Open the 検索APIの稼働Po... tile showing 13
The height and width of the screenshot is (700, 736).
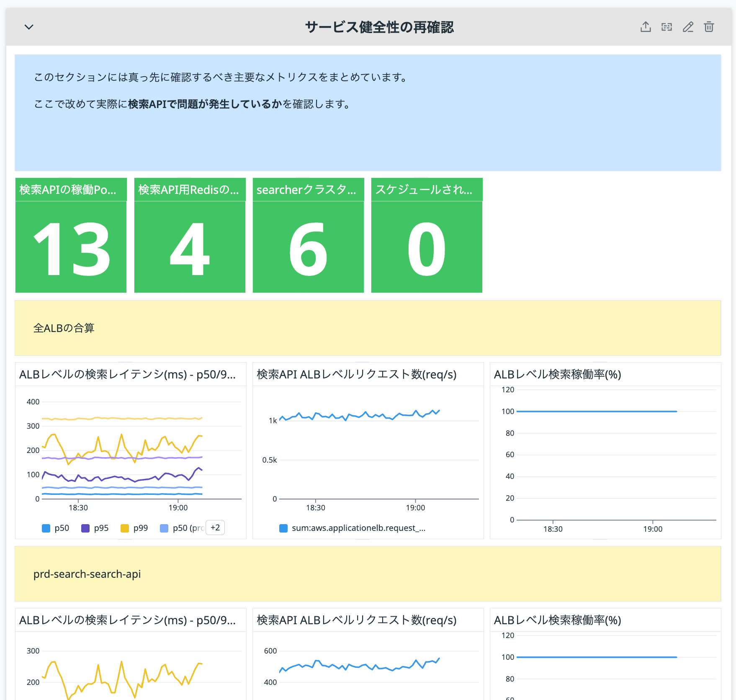point(71,245)
